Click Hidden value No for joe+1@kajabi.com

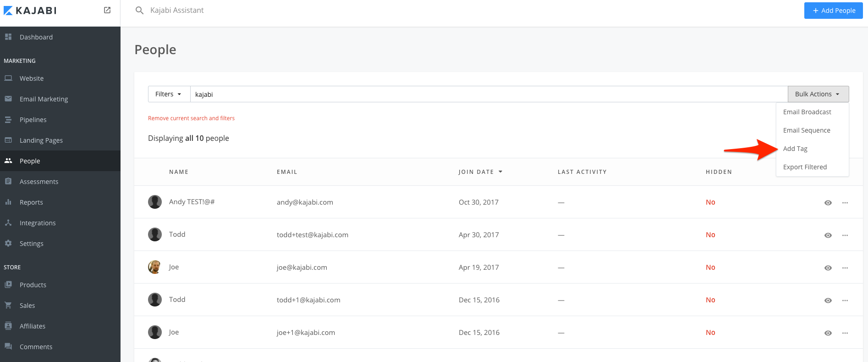710,333
